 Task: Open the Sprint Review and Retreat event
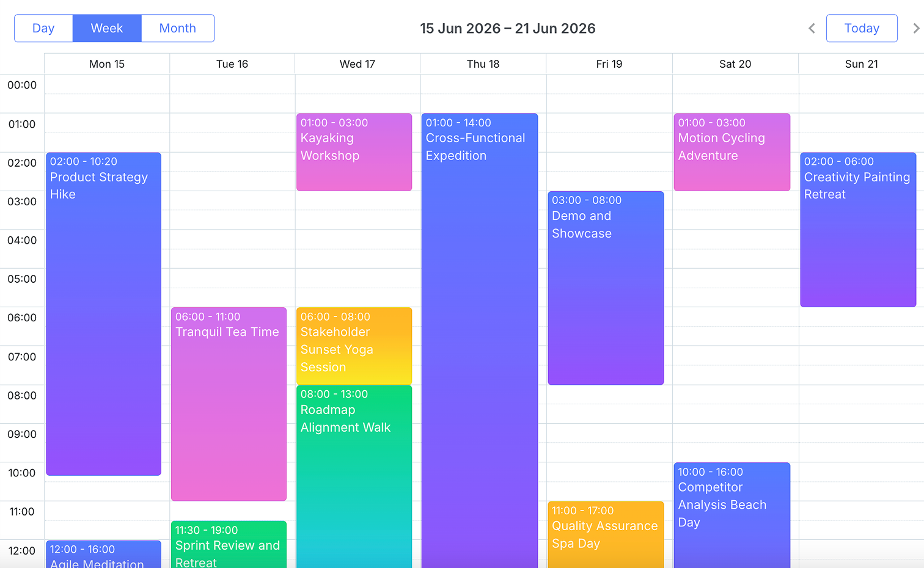click(229, 544)
